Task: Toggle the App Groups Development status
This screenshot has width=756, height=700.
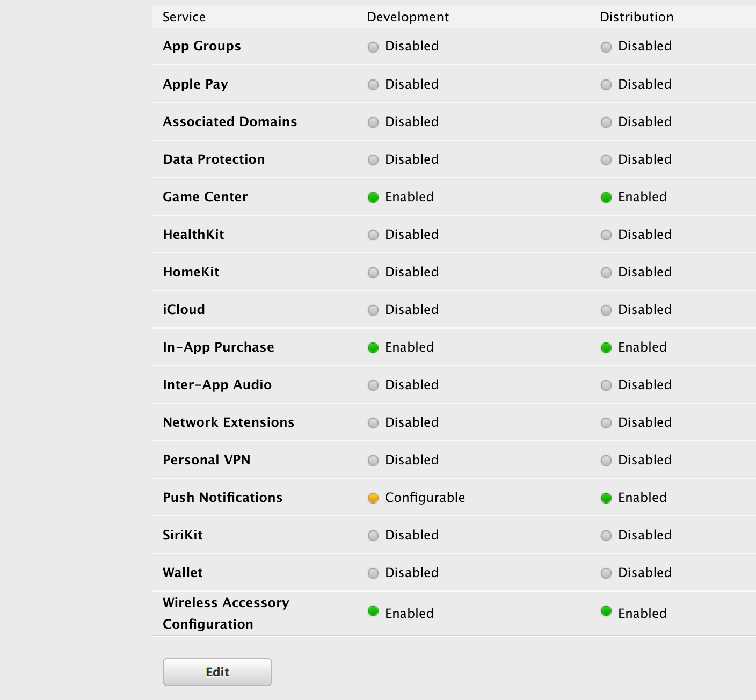Action: (372, 47)
